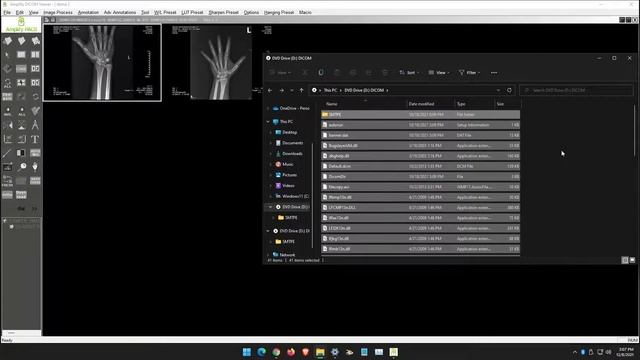Open the File menu
The width and height of the screenshot is (640, 360).
pyautogui.click(x=7, y=13)
